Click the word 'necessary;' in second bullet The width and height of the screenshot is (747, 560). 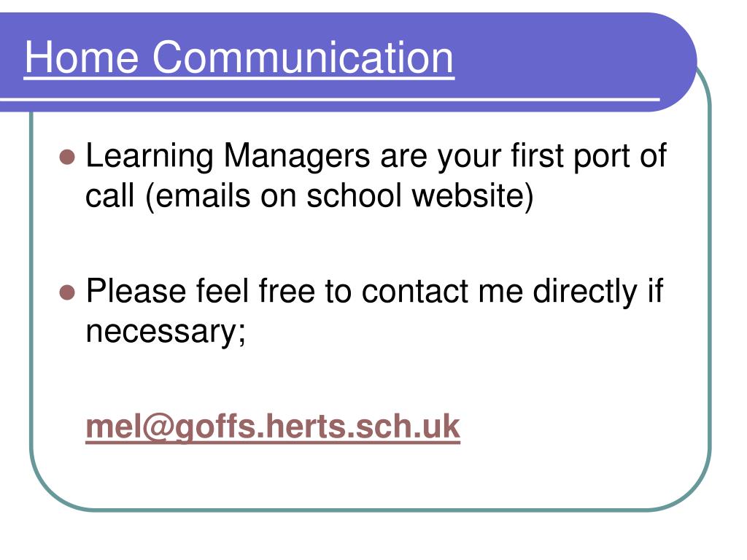point(166,332)
